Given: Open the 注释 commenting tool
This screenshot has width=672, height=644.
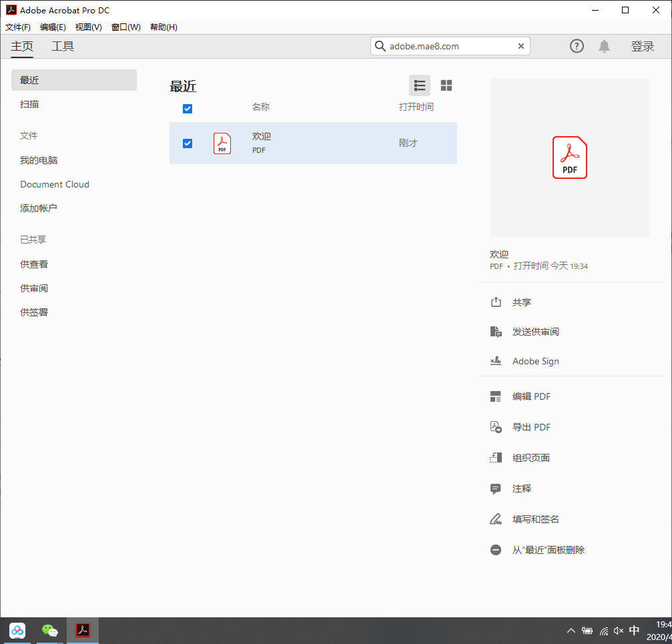Looking at the screenshot, I should [521, 488].
